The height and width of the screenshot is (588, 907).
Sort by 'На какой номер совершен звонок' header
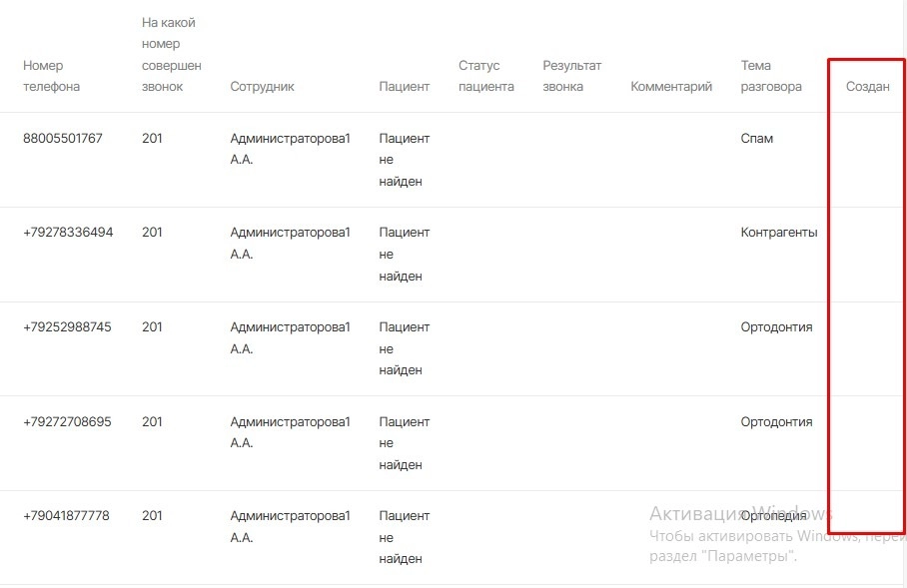171,54
